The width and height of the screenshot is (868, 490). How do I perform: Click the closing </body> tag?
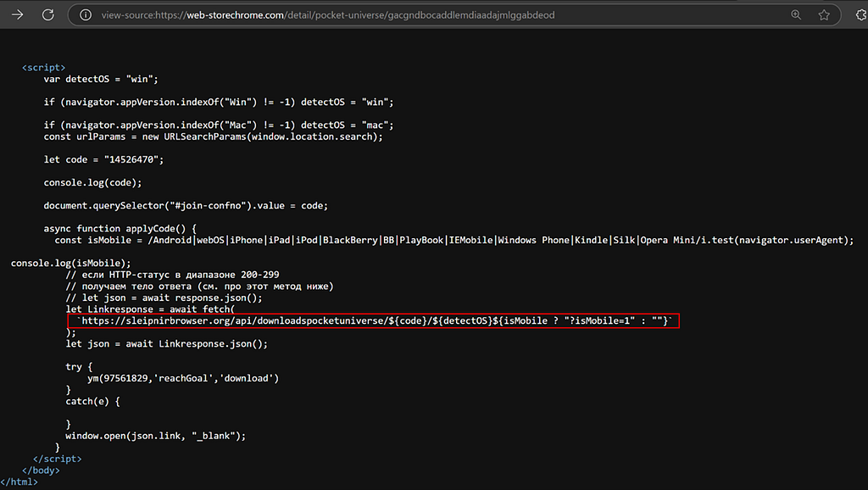click(x=41, y=471)
